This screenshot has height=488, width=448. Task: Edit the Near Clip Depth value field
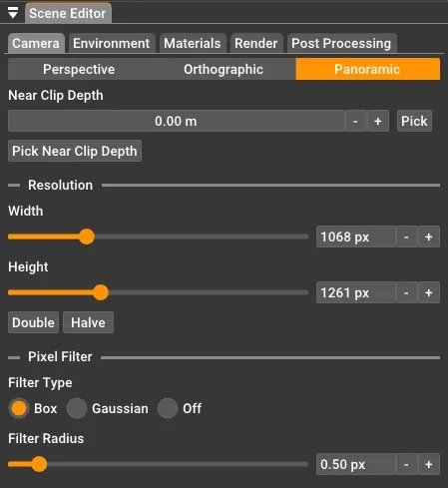[x=176, y=121]
